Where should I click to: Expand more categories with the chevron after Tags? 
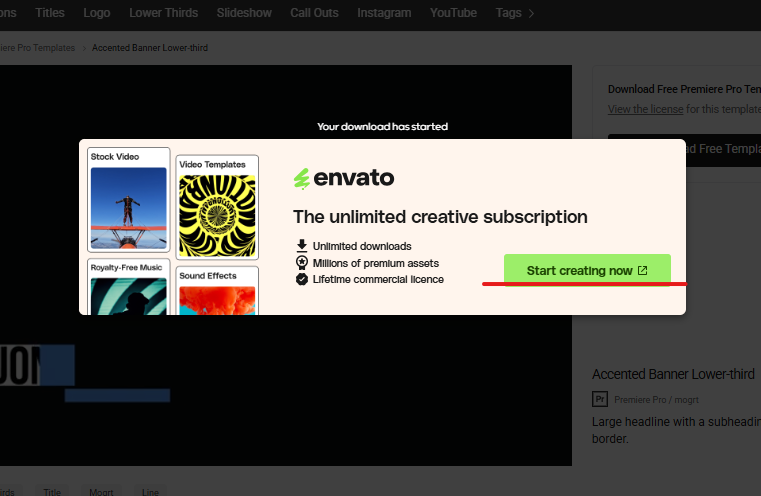[531, 13]
